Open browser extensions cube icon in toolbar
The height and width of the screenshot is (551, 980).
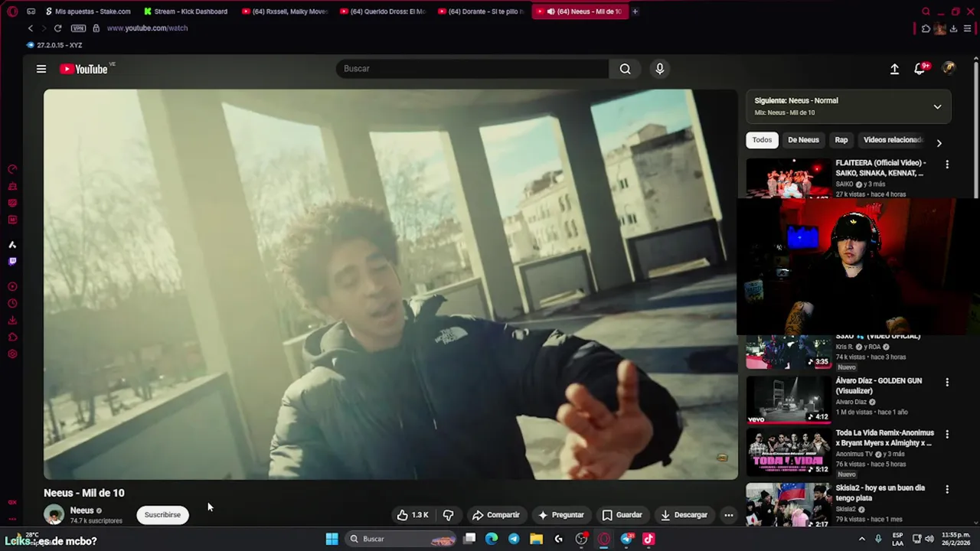pyautogui.click(x=926, y=29)
